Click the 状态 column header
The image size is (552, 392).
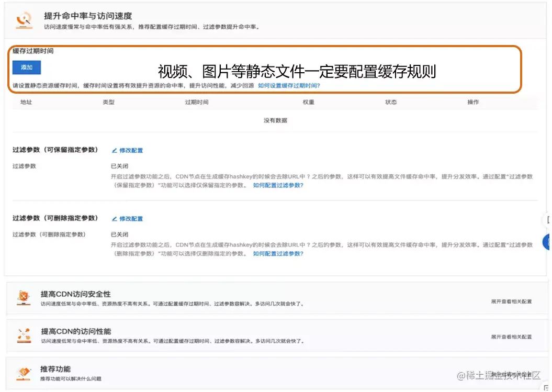(x=391, y=103)
